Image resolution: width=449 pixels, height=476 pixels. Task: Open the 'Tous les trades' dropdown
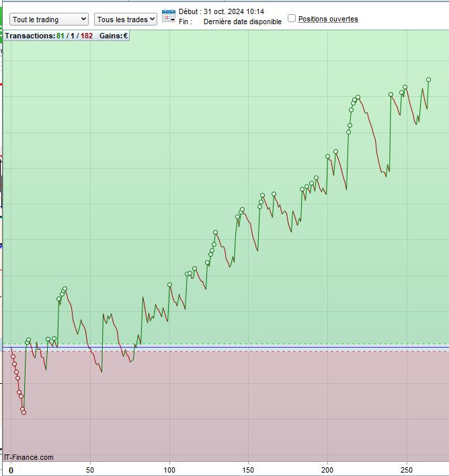(126, 19)
